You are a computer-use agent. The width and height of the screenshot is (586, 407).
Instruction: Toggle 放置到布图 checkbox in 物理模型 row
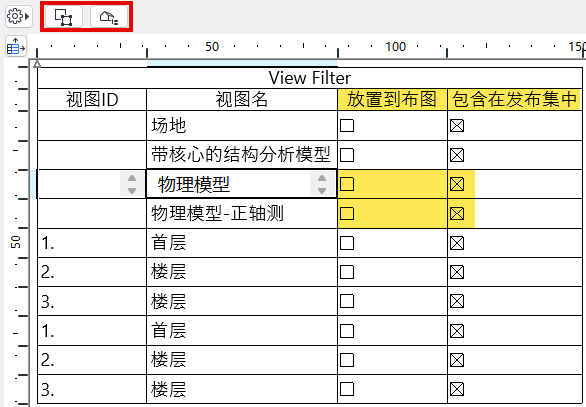pyautogui.click(x=347, y=184)
